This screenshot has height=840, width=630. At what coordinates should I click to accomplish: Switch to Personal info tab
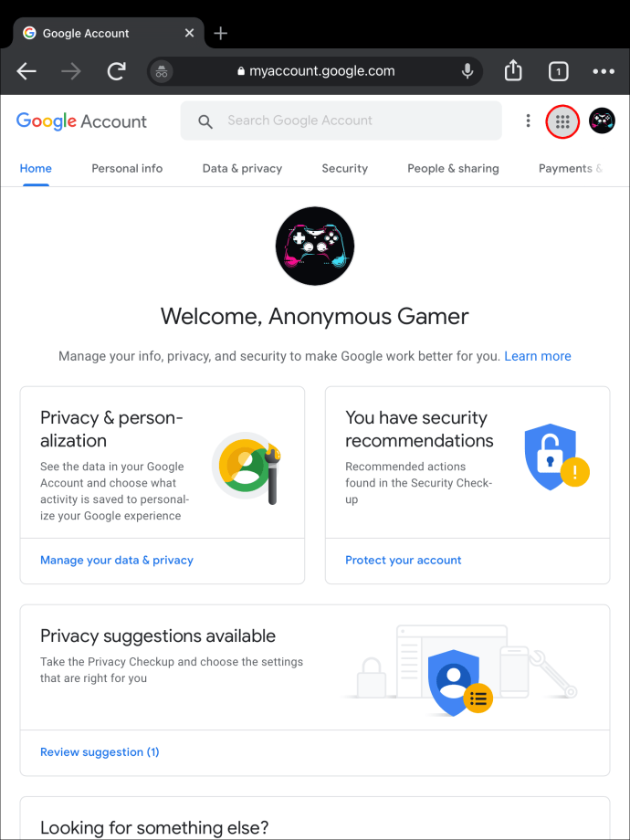pyautogui.click(x=127, y=168)
